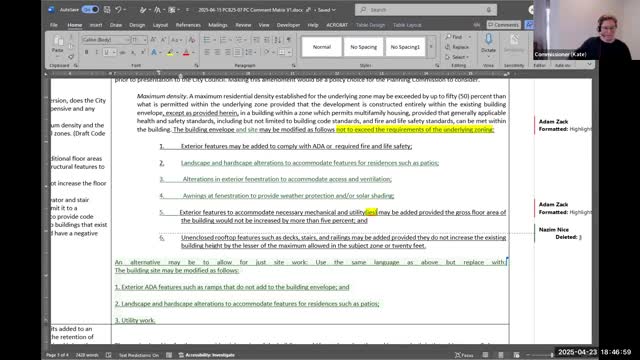Open the Mailings tab
This screenshot has width=640, height=360.
click(218, 25)
